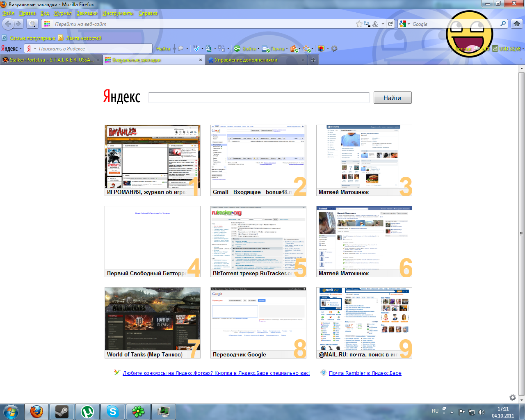
Task: Click the Google search magnifier icon
Action: tap(503, 24)
